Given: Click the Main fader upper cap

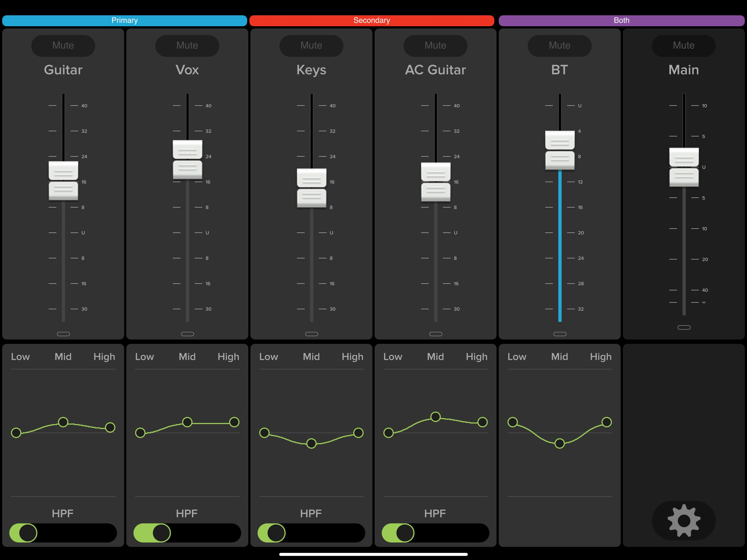Looking at the screenshot, I should tap(684, 157).
